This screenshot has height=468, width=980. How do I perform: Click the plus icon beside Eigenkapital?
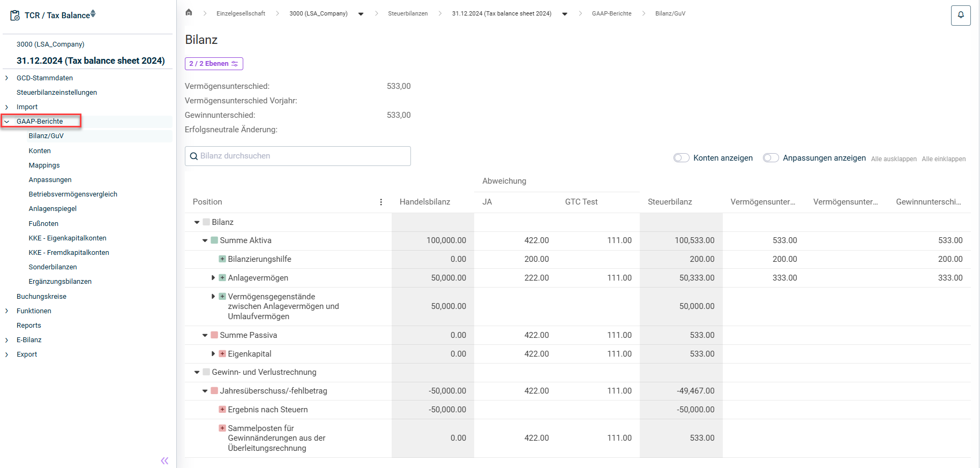[x=222, y=354]
